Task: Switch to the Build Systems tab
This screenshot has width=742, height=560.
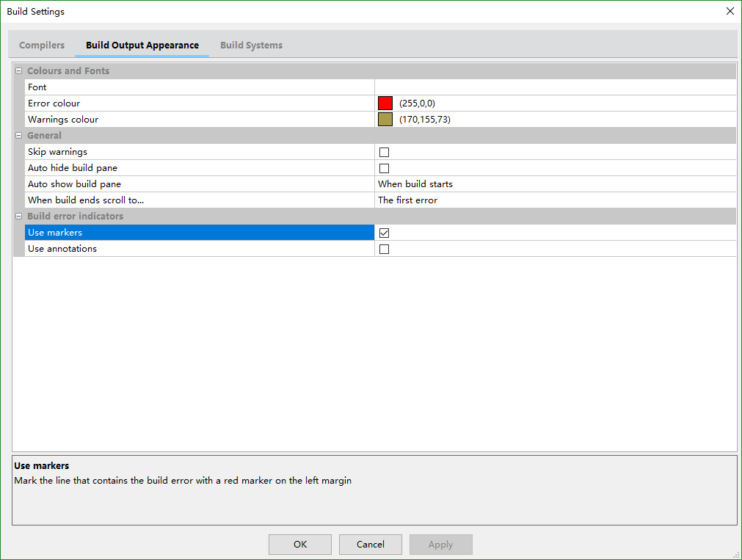Action: click(251, 45)
